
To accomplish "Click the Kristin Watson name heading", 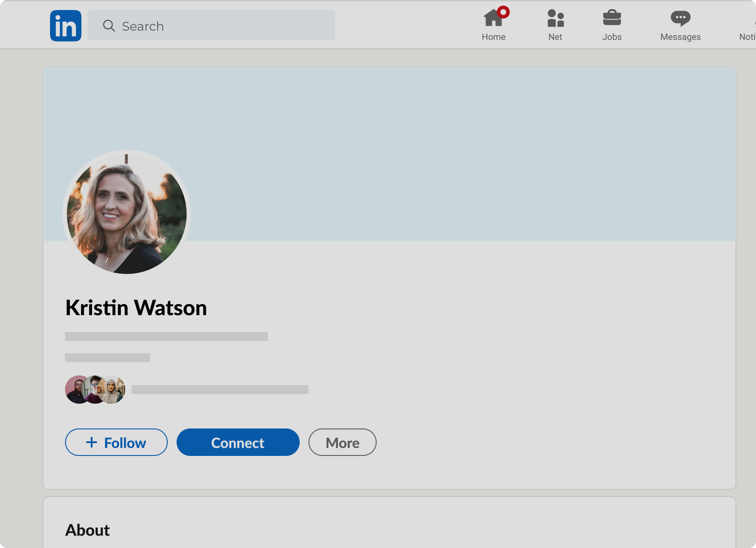I will [x=136, y=308].
